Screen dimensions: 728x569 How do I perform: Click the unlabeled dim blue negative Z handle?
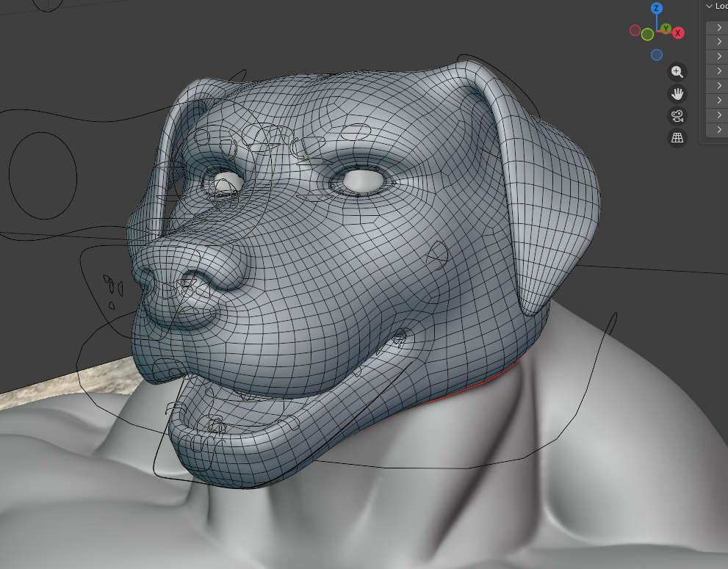pyautogui.click(x=657, y=55)
